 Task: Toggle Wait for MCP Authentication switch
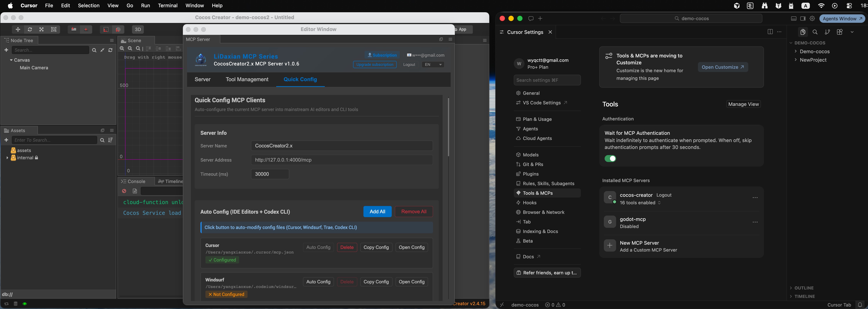tap(610, 159)
